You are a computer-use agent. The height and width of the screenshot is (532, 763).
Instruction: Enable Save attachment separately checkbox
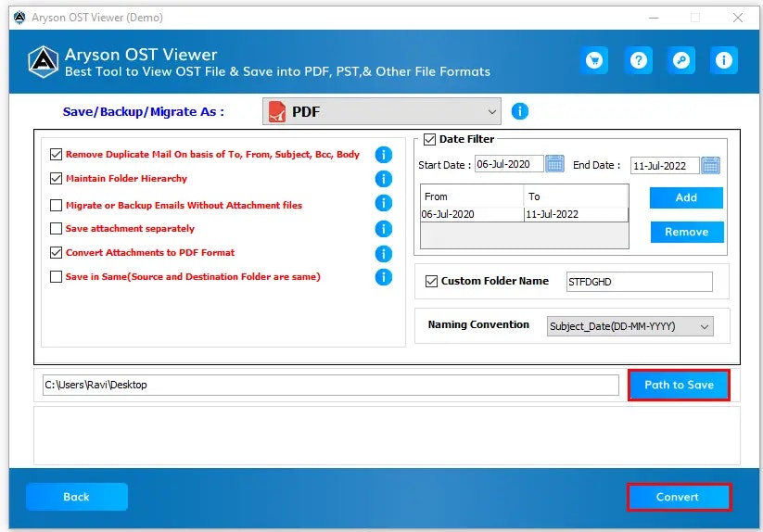click(56, 229)
